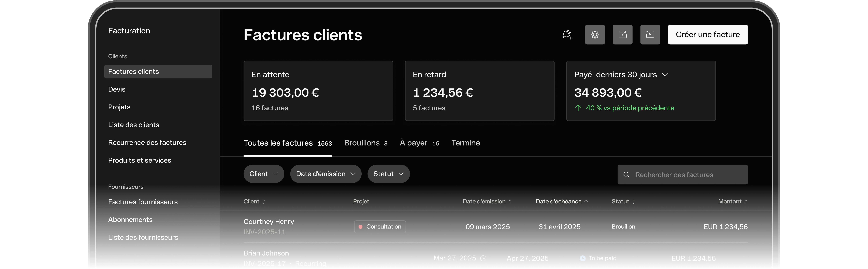The image size is (868, 269).
Task: Open the Date d'émission filter dropdown
Action: click(x=325, y=174)
